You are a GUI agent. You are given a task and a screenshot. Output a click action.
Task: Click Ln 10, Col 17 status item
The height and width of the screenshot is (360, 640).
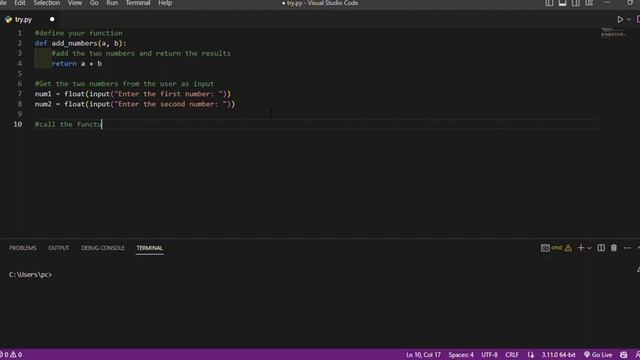[x=423, y=355]
